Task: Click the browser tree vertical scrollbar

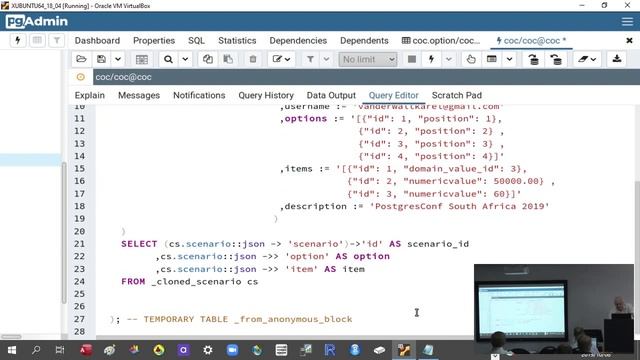Action: pyautogui.click(x=64, y=233)
